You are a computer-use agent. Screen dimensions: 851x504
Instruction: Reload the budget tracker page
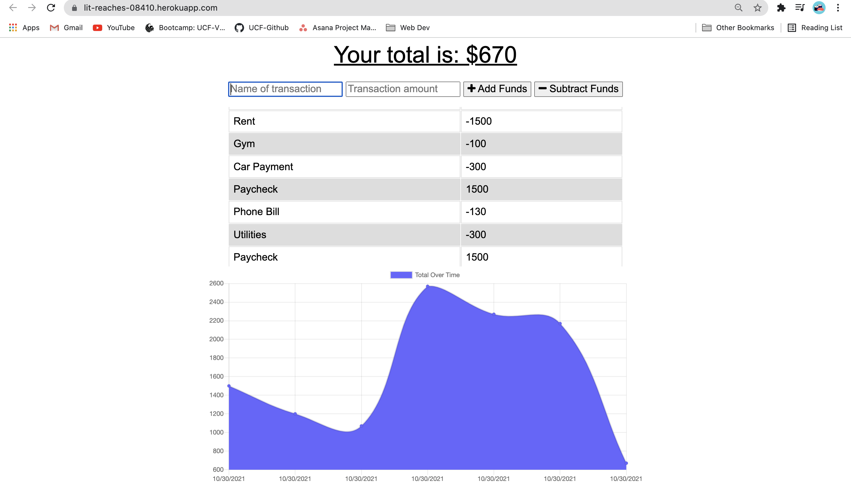click(50, 7)
